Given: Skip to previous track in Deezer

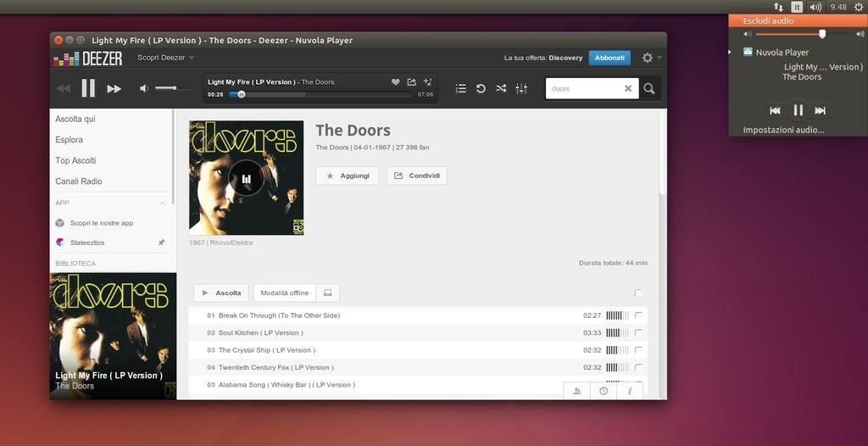Looking at the screenshot, I should pos(64,89).
